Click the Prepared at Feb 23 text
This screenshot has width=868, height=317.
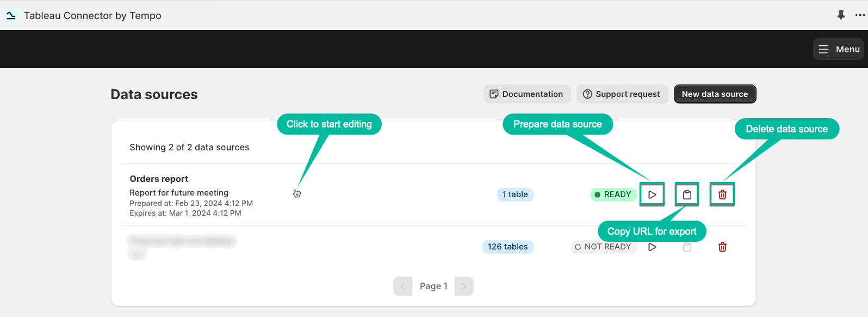[x=191, y=203]
